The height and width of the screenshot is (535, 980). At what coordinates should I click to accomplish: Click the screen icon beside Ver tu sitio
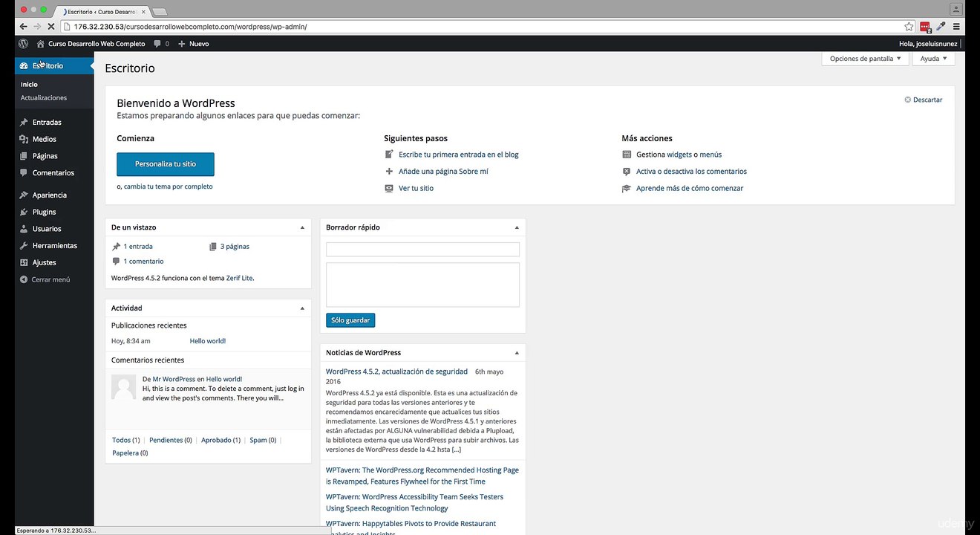pos(389,189)
